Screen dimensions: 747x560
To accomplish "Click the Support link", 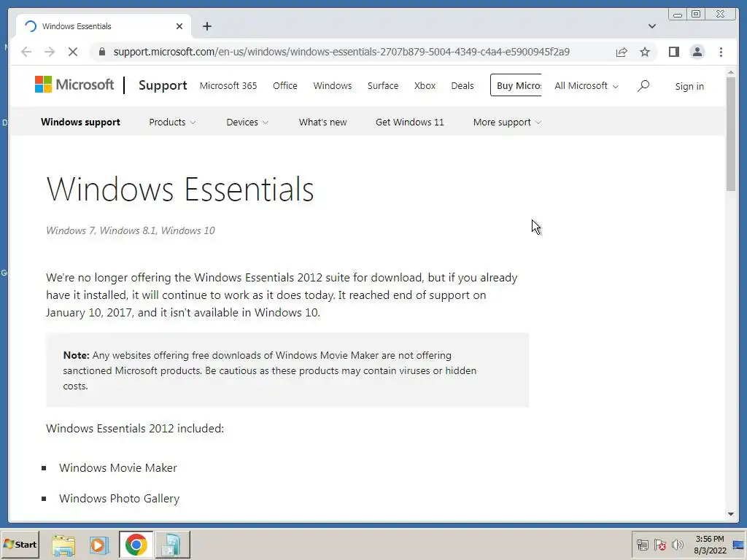I will click(x=163, y=86).
